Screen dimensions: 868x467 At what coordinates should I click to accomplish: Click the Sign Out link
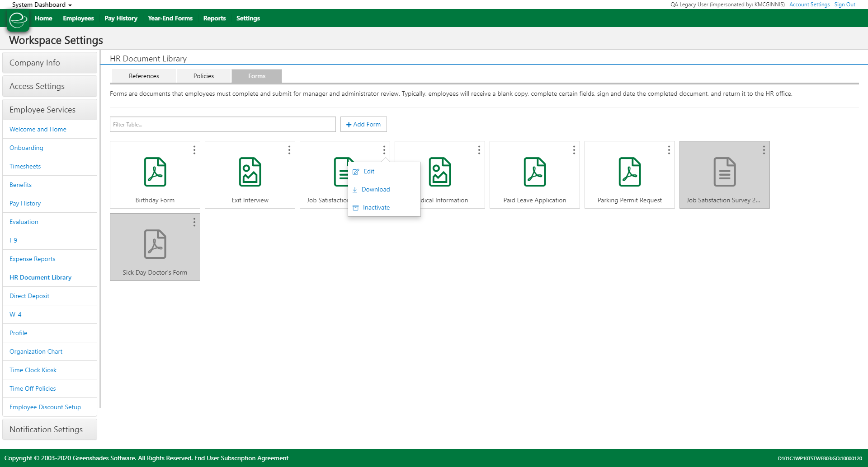[x=844, y=5]
